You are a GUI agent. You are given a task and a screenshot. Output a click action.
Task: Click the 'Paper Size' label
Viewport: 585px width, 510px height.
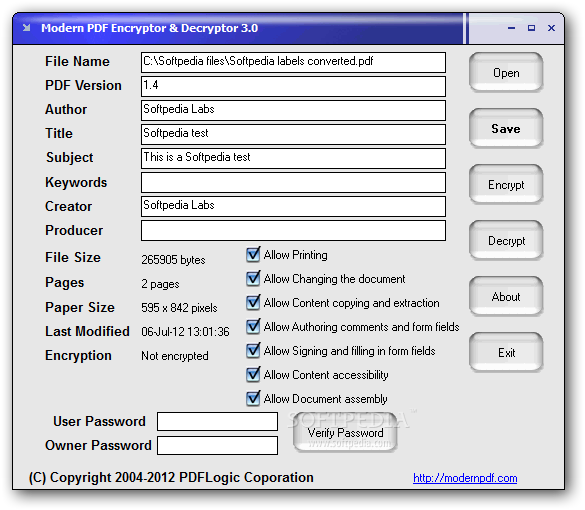(x=80, y=307)
